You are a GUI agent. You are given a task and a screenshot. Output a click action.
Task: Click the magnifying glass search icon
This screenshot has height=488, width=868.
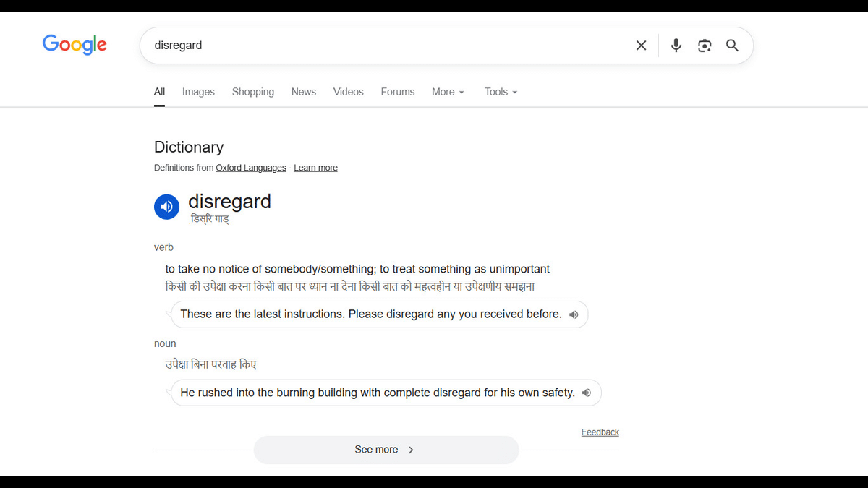coord(732,46)
